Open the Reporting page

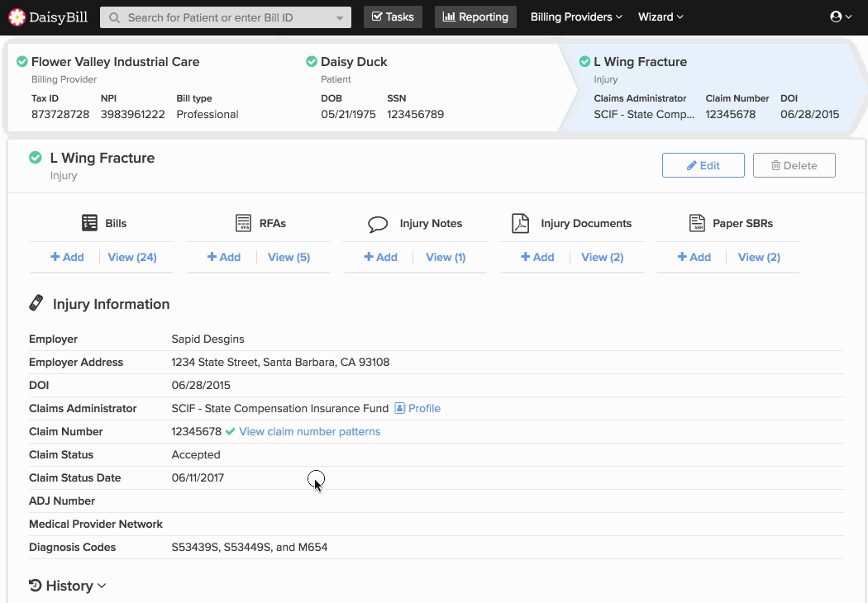coord(475,17)
